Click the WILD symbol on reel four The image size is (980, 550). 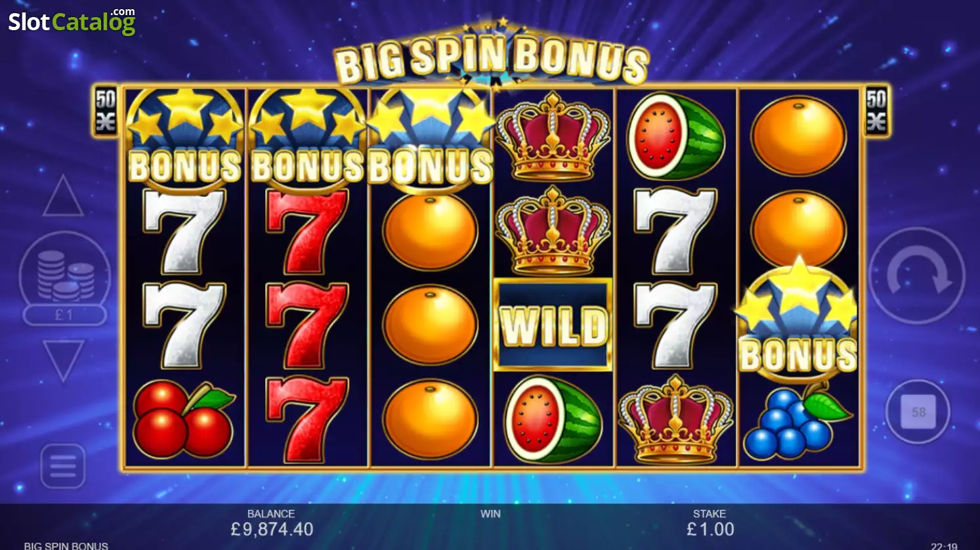pos(553,326)
